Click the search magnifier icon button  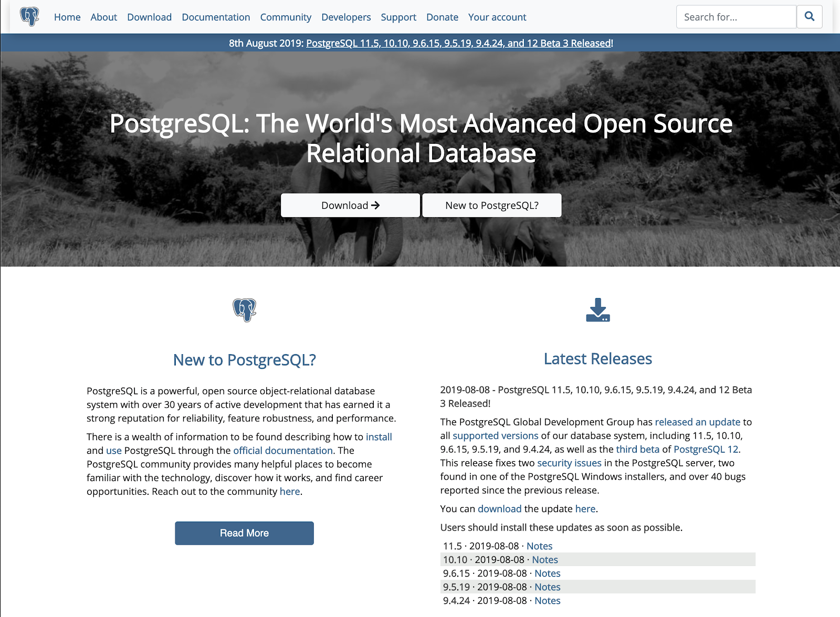tap(810, 17)
